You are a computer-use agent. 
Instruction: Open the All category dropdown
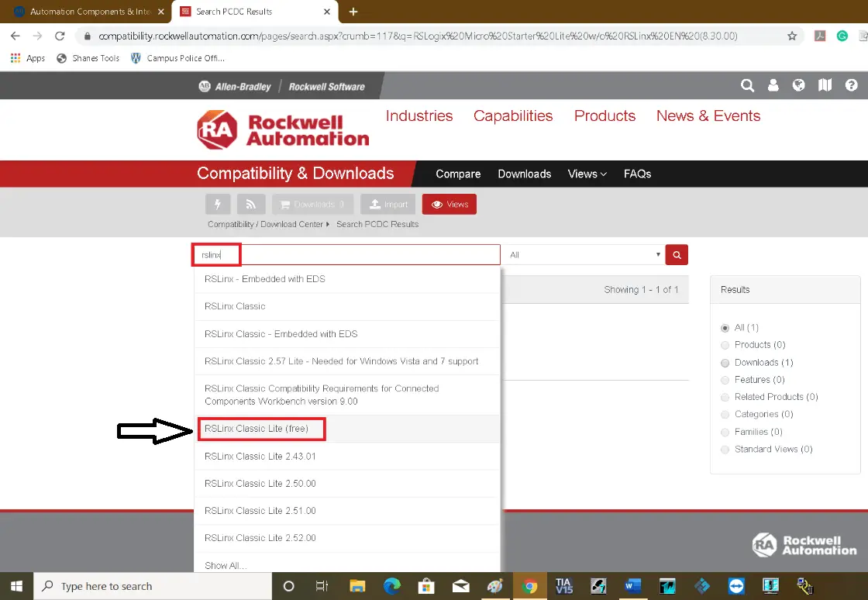tap(584, 254)
